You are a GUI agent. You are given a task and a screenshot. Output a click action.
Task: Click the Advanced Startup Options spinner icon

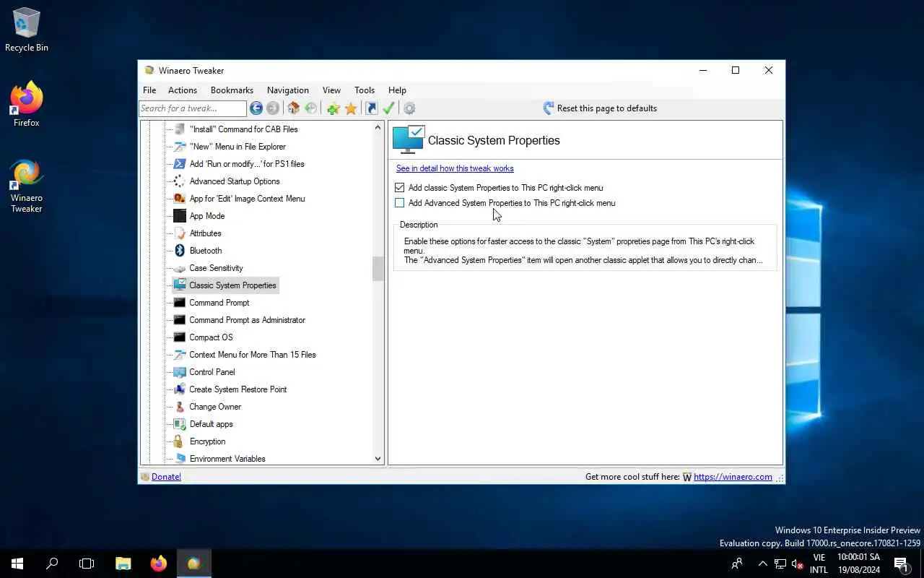(x=180, y=181)
